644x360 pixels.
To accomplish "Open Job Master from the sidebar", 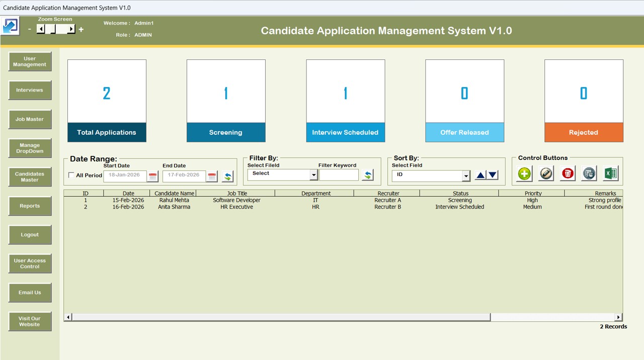I will click(30, 119).
